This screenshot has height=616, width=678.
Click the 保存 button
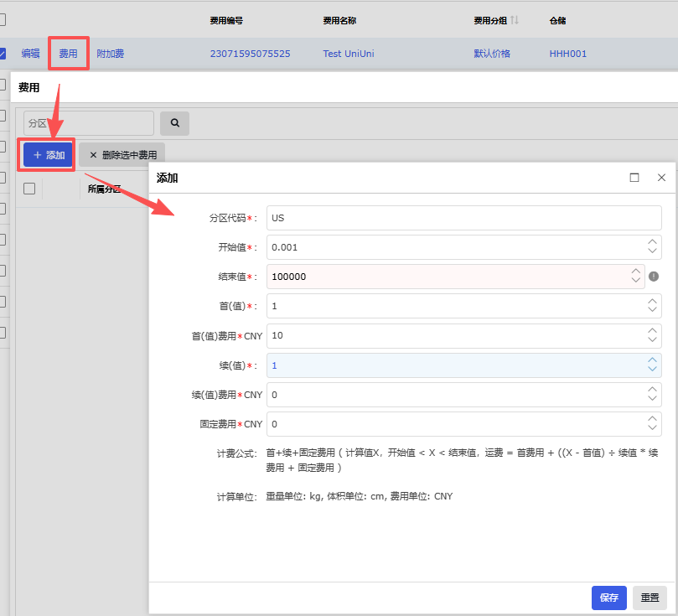click(608, 598)
